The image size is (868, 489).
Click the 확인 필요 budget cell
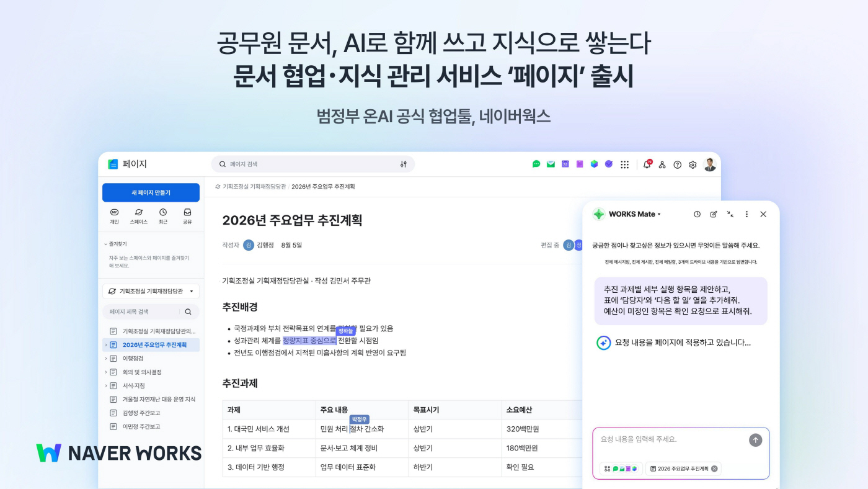click(542, 467)
